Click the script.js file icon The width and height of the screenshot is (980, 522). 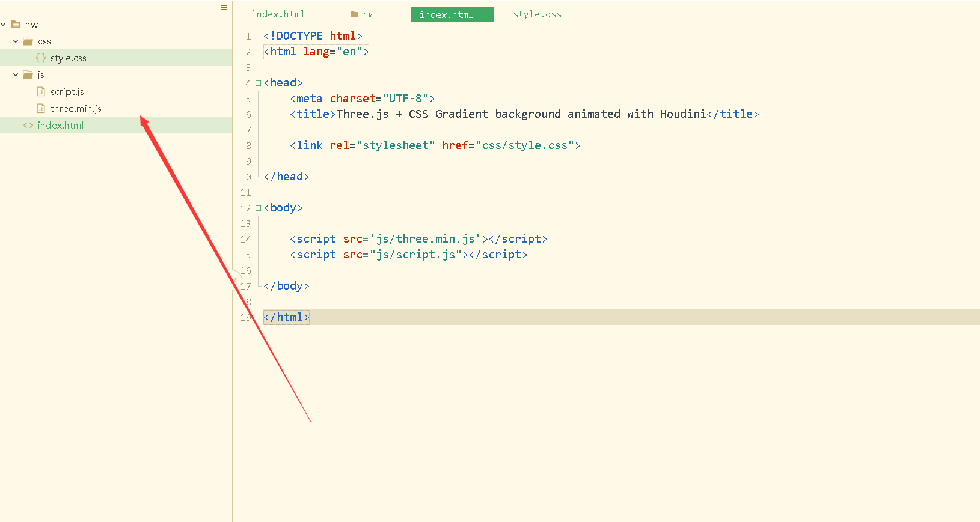coord(41,91)
